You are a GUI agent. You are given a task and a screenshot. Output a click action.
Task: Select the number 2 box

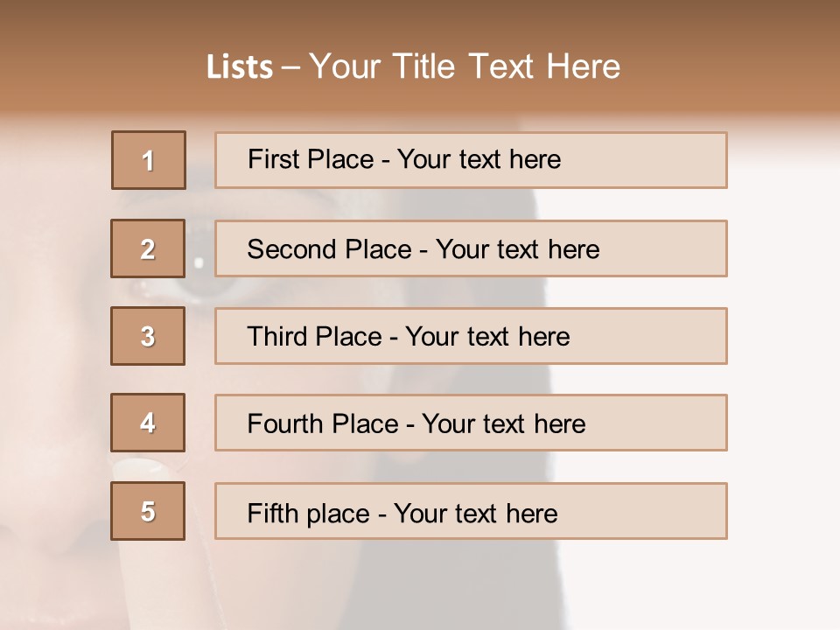click(x=148, y=248)
